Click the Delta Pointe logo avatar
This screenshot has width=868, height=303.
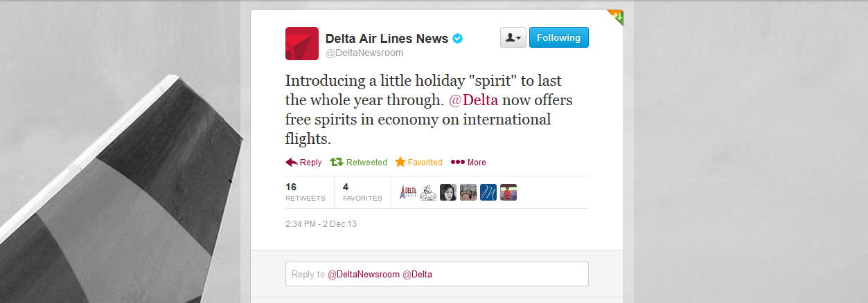409,192
